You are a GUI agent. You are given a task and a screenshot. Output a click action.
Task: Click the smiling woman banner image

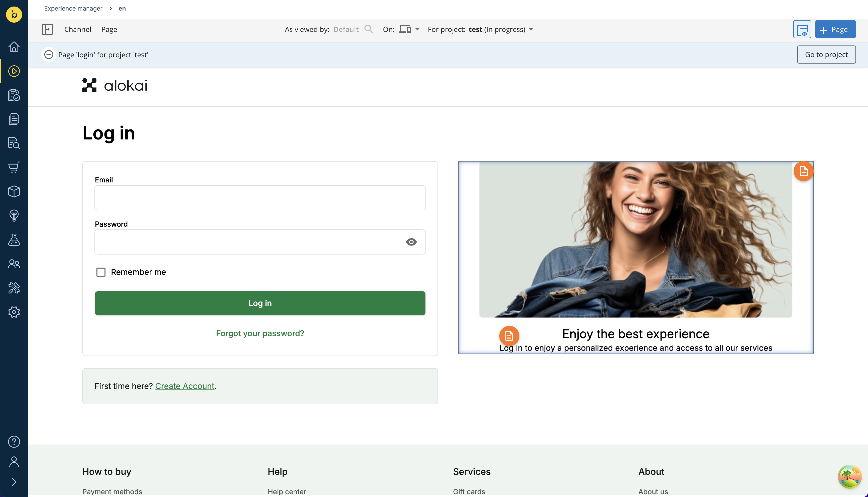(636, 240)
